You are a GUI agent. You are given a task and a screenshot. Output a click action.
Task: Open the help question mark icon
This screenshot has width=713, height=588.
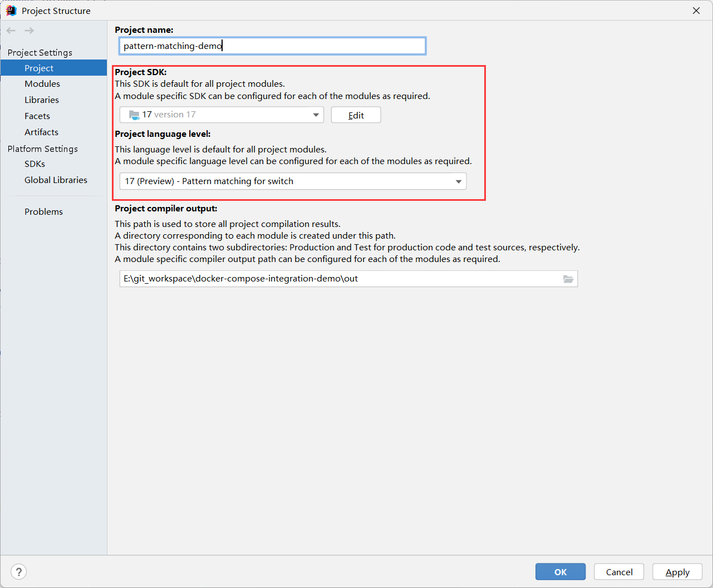tap(18, 572)
